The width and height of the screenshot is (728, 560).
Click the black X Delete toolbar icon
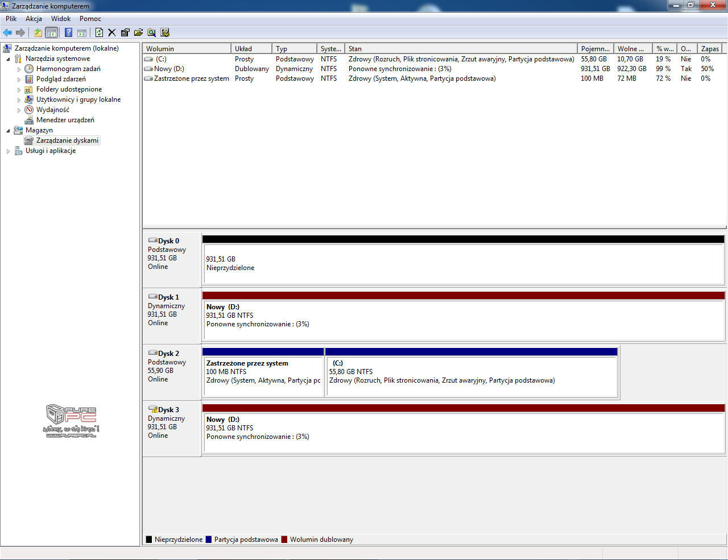[x=112, y=32]
